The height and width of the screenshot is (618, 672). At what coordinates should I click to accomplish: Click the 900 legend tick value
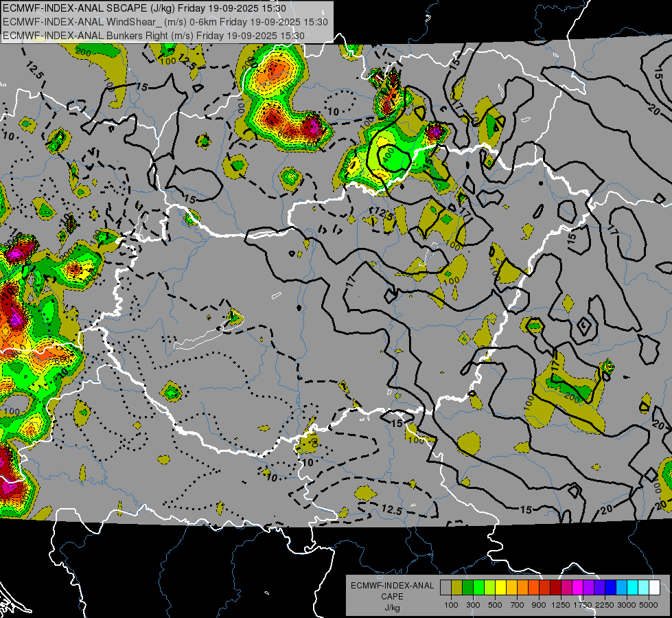539,605
